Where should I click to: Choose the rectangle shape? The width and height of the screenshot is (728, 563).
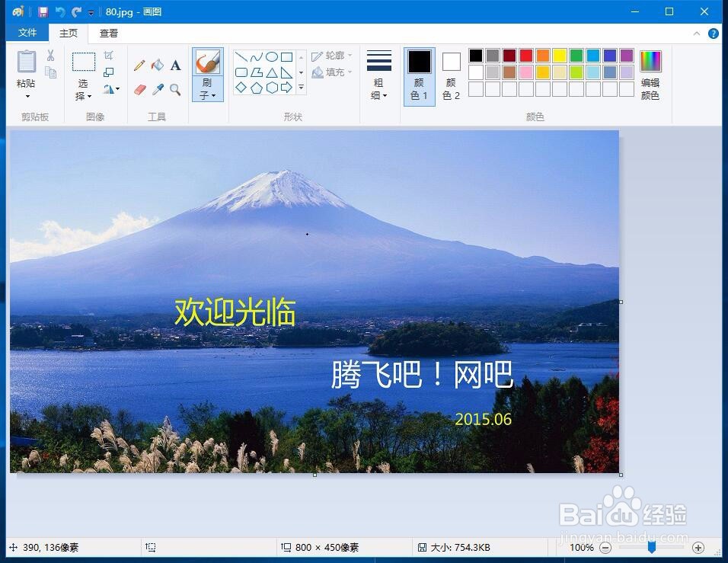point(287,57)
